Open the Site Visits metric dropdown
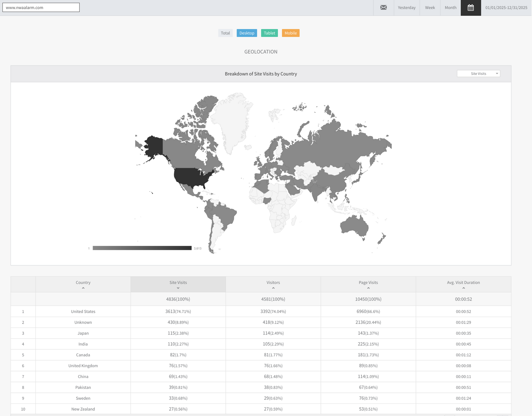This screenshot has height=416, width=532. point(478,73)
